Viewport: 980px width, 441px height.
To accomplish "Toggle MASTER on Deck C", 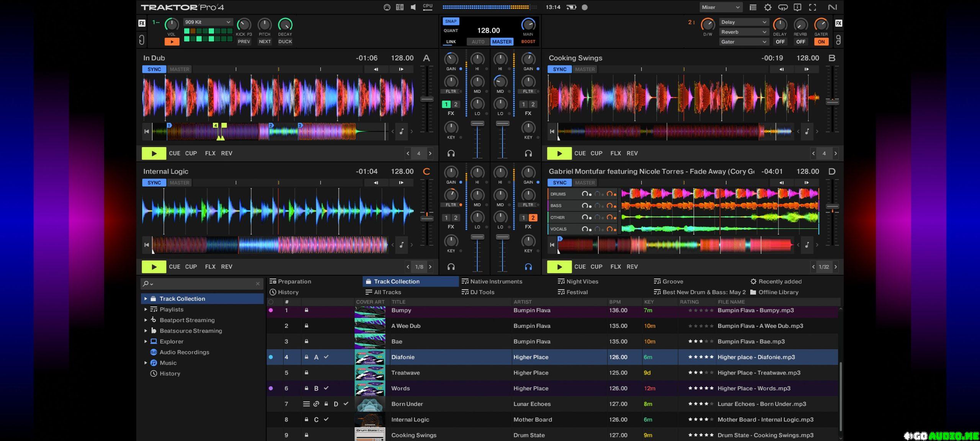I will pos(180,183).
